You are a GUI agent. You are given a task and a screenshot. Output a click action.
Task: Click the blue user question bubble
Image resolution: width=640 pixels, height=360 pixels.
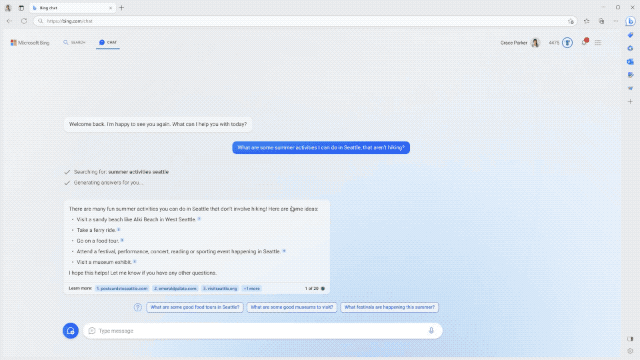321,147
